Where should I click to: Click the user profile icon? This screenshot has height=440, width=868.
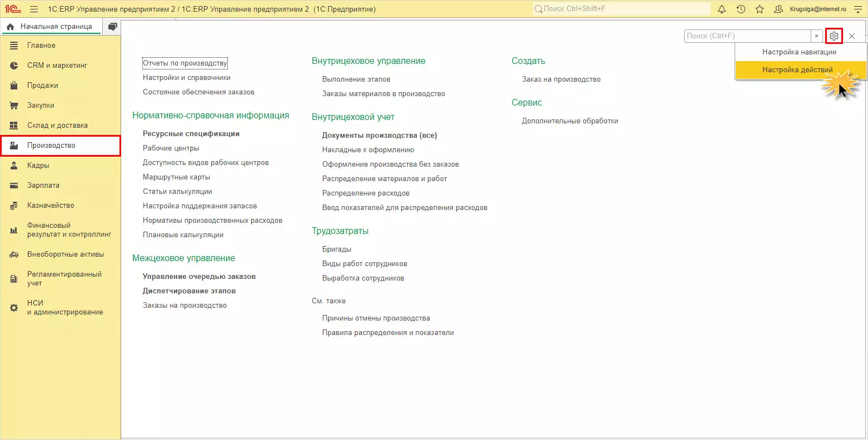click(779, 9)
